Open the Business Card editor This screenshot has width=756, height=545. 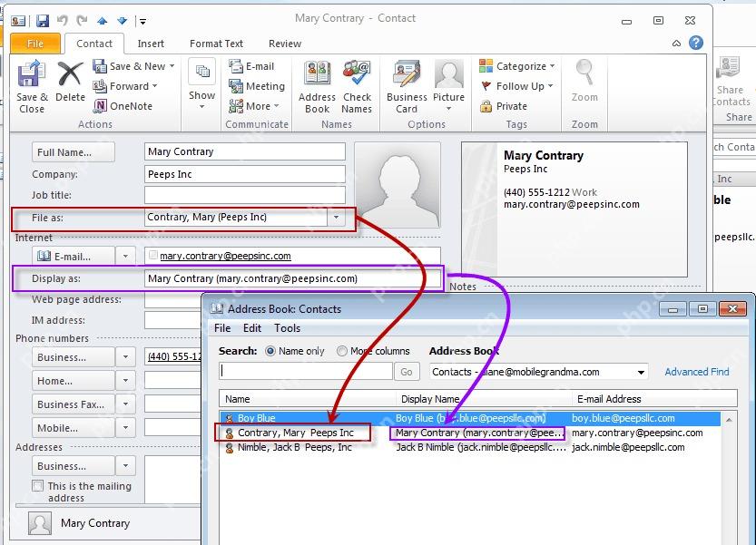coord(407,87)
